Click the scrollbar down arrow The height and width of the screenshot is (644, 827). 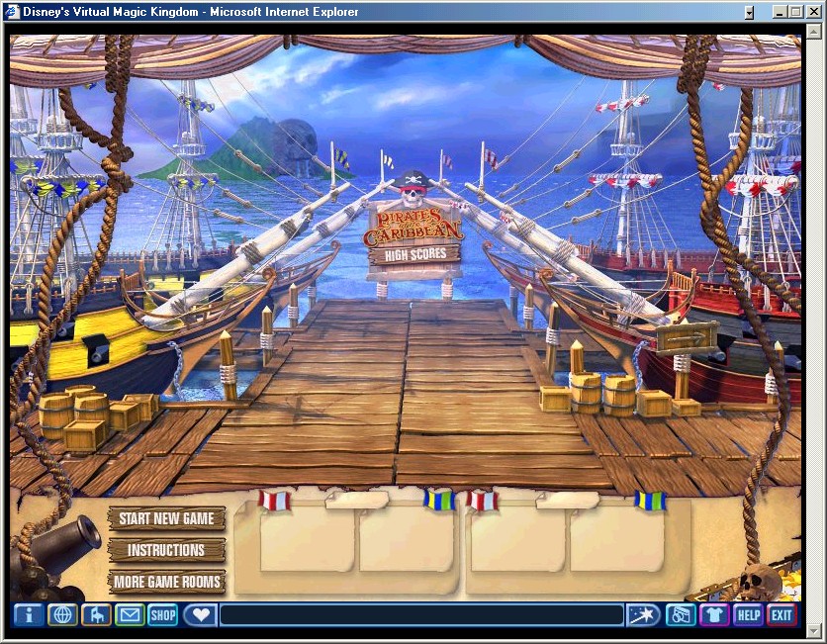coord(814,630)
